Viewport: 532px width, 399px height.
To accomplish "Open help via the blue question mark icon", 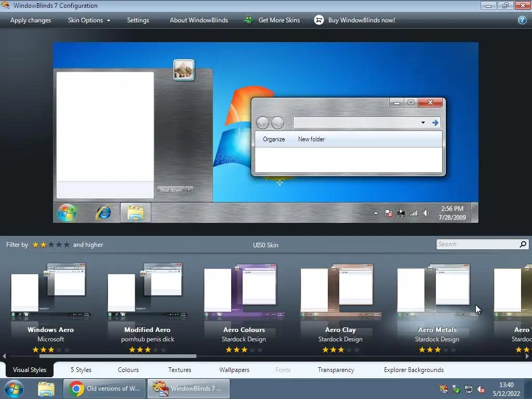I will coord(522,20).
